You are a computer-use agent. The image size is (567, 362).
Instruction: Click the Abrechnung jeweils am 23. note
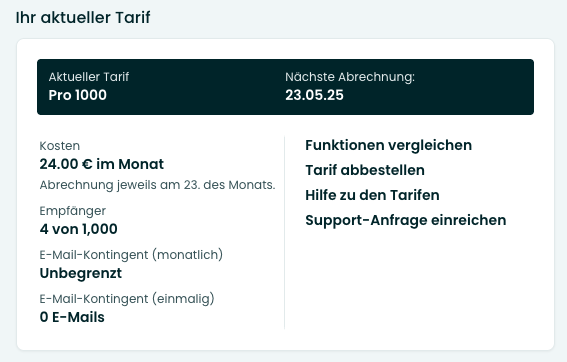pos(157,185)
